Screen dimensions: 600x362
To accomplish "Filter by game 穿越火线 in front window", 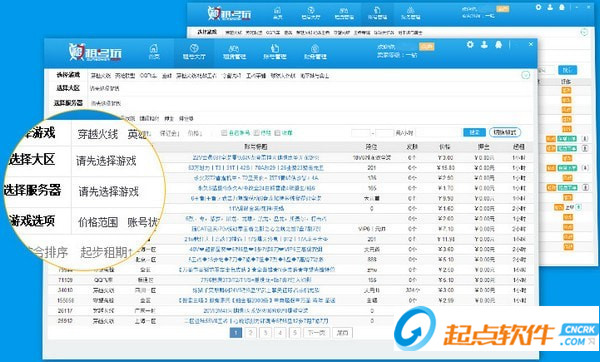I will tap(101, 76).
